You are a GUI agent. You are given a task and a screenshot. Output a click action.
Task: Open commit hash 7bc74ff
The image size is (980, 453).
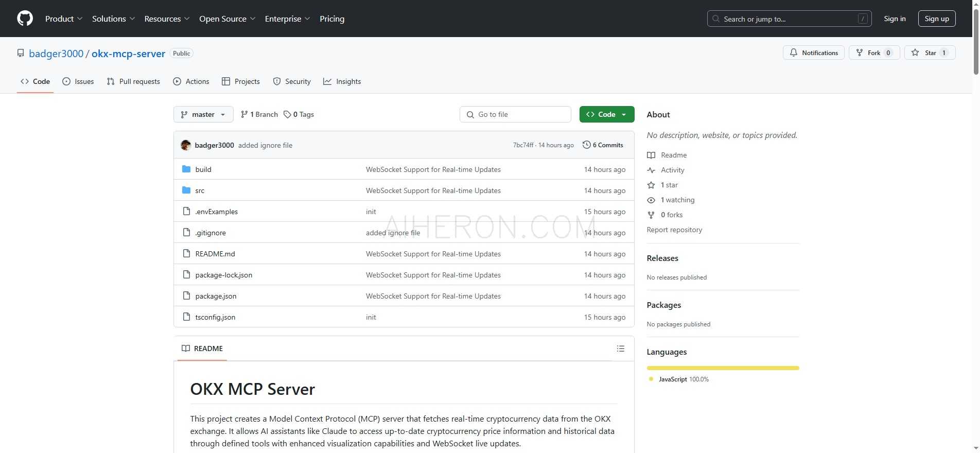(523, 145)
